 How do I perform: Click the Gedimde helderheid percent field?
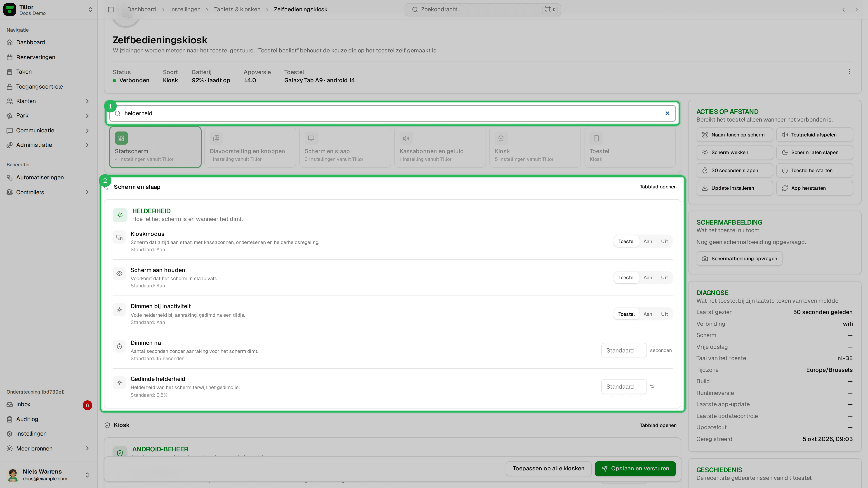point(624,387)
